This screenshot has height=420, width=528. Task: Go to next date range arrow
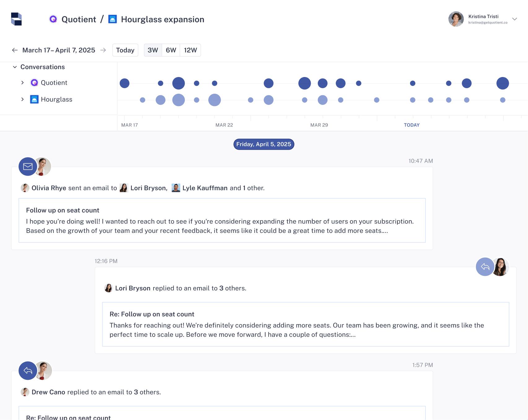(103, 50)
